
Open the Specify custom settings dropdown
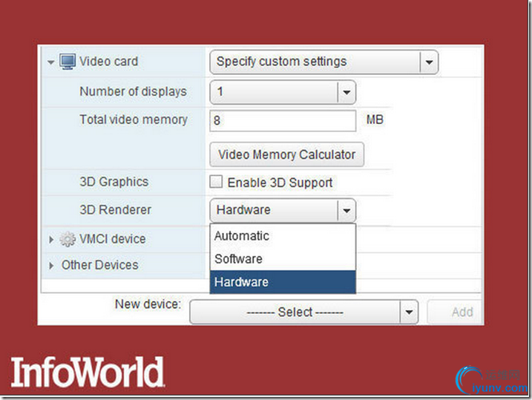click(324, 62)
